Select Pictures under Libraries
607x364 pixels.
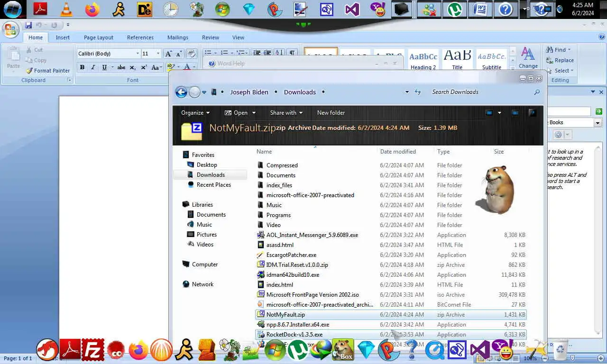click(x=207, y=235)
